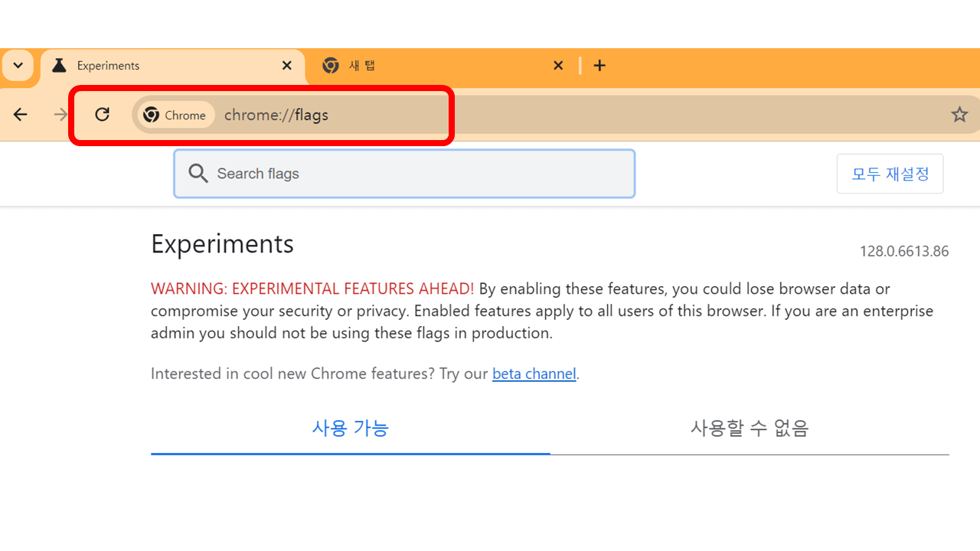Select the 사용 가능 tab
This screenshot has height=551, width=980.
(351, 428)
